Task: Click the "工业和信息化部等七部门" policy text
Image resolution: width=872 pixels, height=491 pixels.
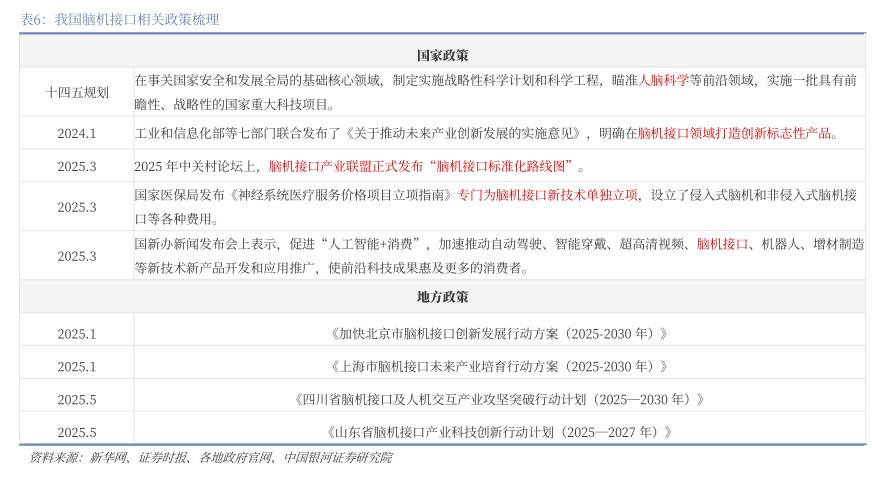Action: click(x=205, y=133)
